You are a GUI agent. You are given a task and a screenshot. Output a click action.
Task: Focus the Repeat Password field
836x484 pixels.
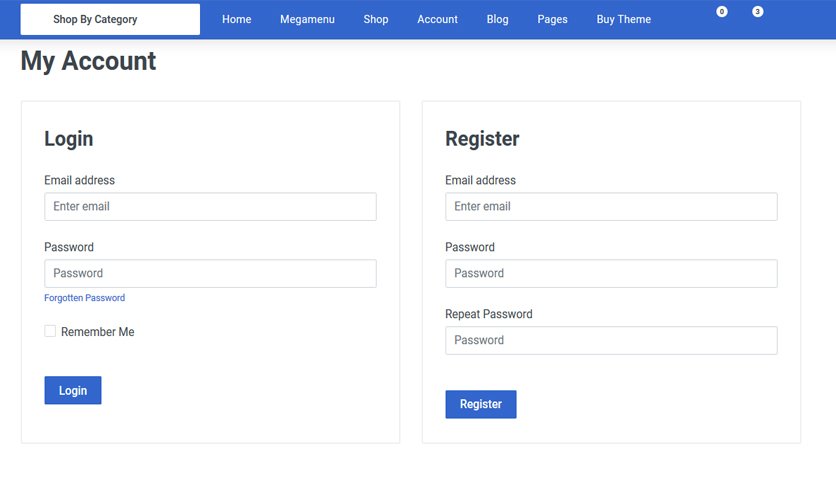[612, 340]
